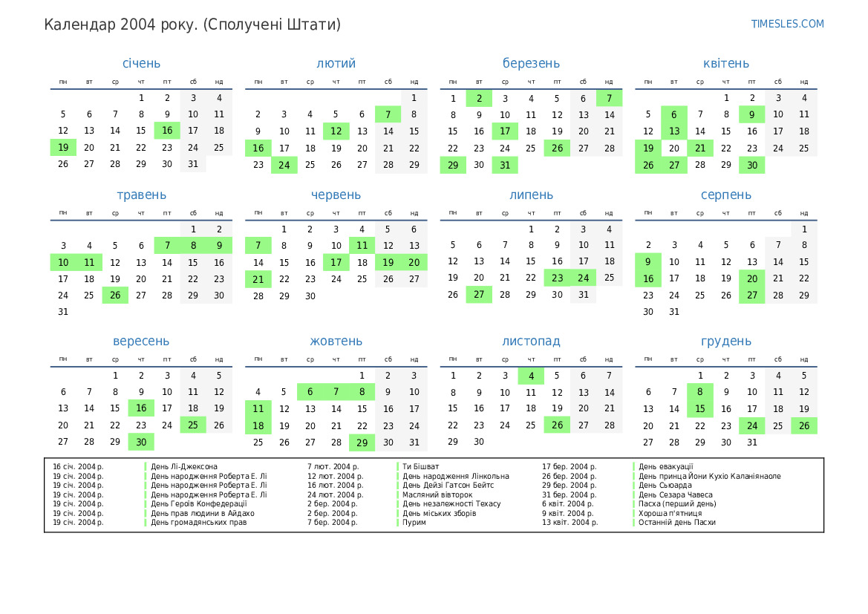Select highlighted January 19 holiday
Screen dimensions: 868x614
click(63, 147)
